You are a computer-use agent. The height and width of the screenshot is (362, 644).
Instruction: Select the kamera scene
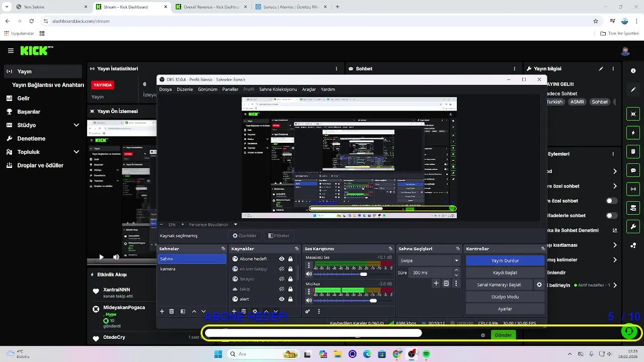pos(192,269)
